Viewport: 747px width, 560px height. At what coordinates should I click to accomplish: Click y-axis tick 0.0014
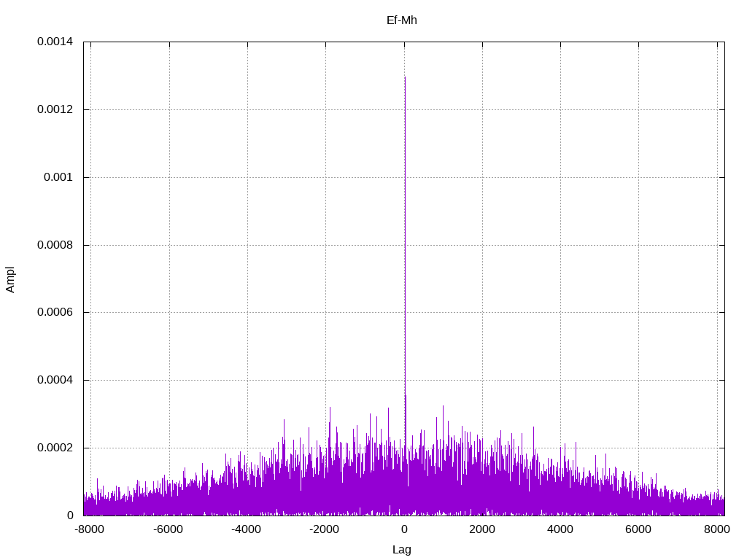55,42
